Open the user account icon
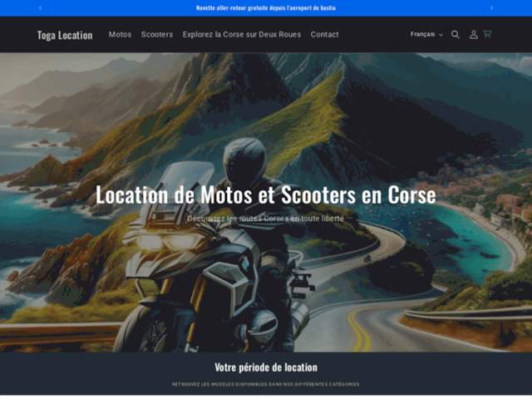Viewport: 532px width, 399px height. 474,35
